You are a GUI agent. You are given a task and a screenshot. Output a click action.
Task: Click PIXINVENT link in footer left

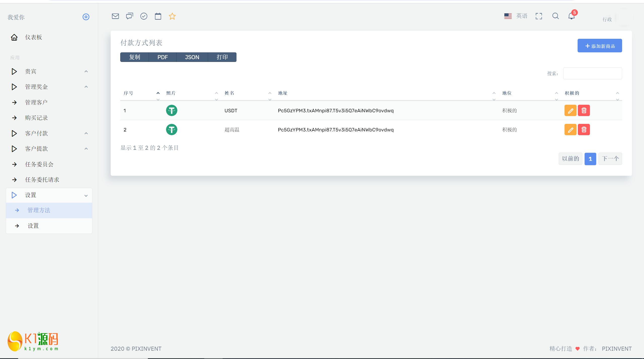146,349
